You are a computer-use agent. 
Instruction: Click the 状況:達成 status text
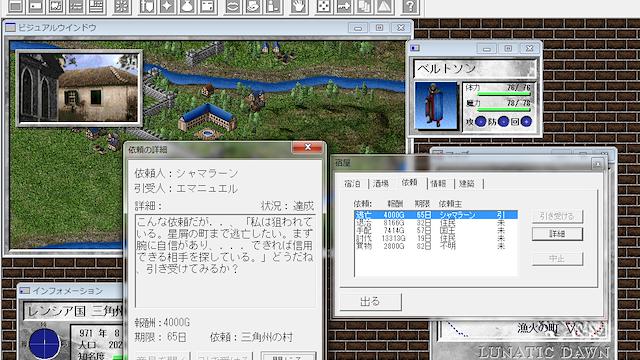287,206
